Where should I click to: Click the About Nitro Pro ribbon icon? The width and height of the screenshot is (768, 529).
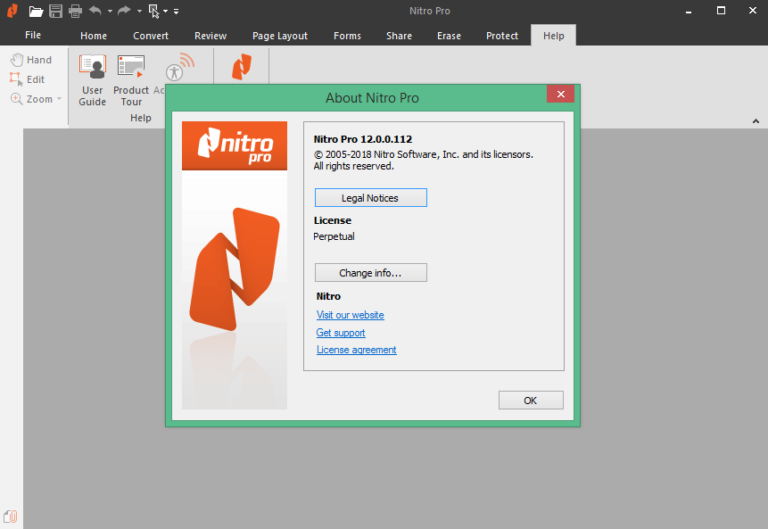coord(241,68)
